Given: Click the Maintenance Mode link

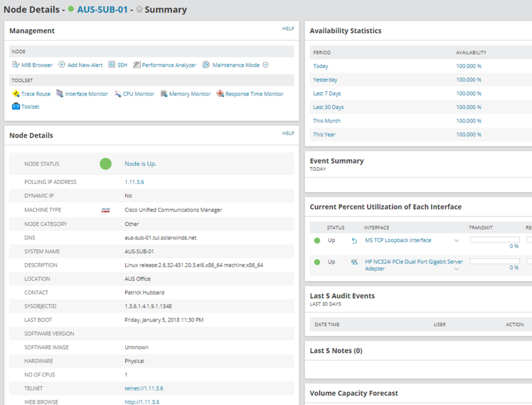Looking at the screenshot, I should [236, 65].
